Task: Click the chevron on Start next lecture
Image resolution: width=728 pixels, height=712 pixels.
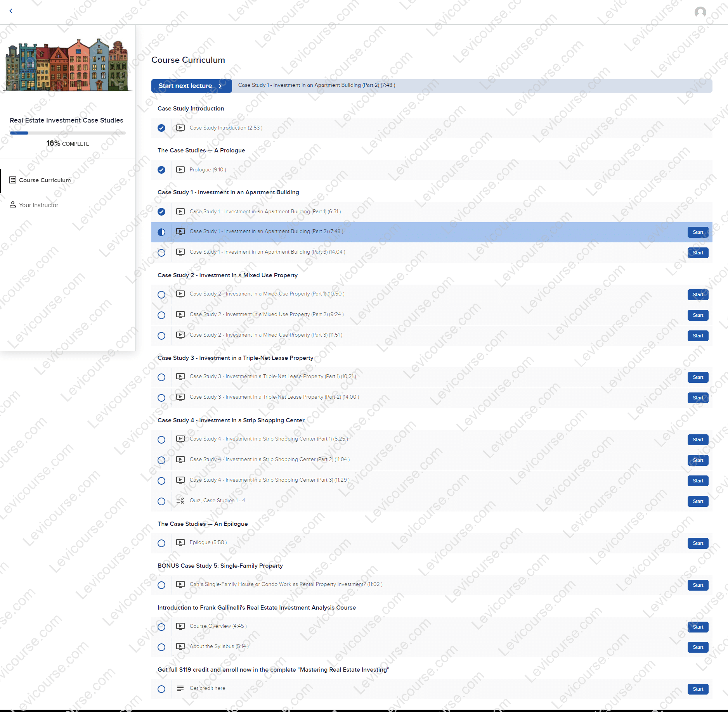Action: [x=220, y=86]
